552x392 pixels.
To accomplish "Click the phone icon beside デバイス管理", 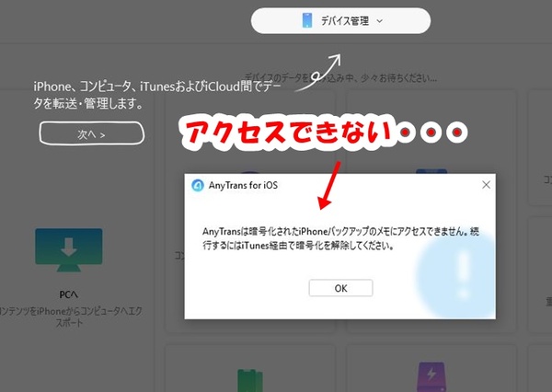I will (x=307, y=20).
